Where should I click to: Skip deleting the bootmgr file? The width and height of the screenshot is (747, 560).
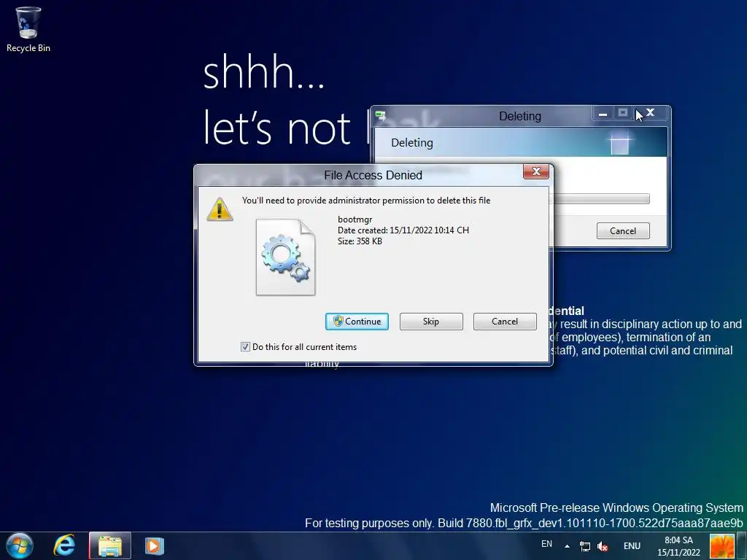431,322
